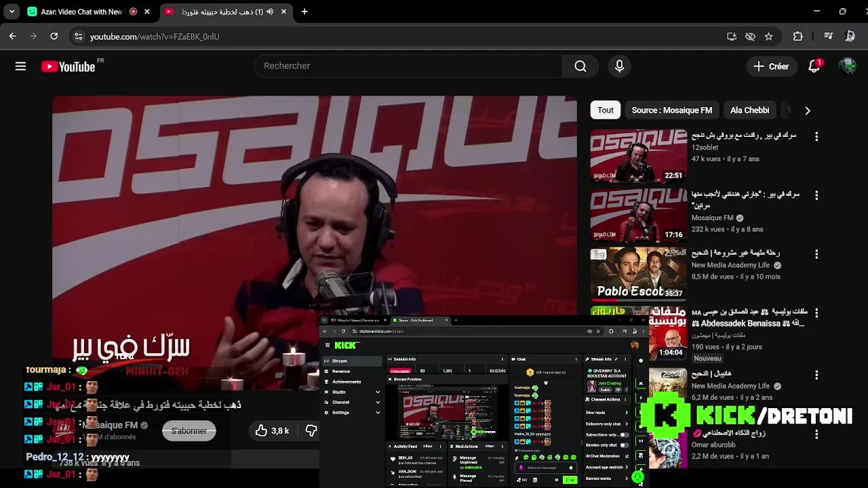Viewport: 868px width, 488px height.
Task: Click the crossed-eye icon in address bar
Action: (x=750, y=37)
